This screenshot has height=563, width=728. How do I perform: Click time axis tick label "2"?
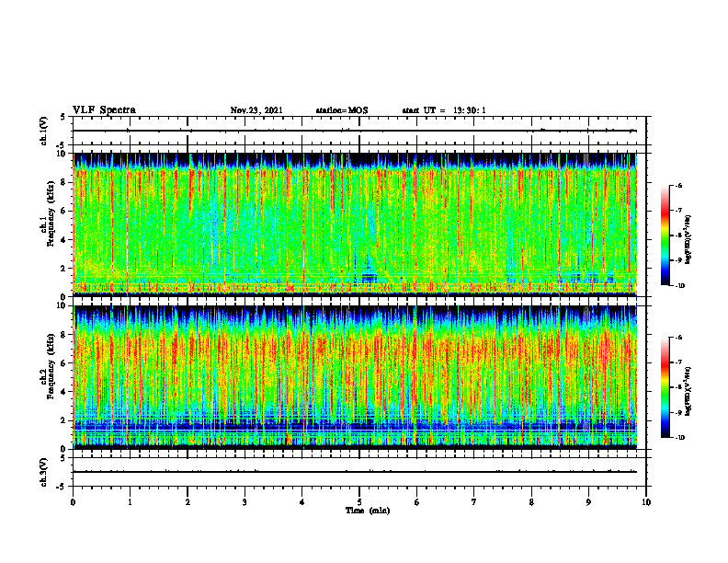[188, 502]
